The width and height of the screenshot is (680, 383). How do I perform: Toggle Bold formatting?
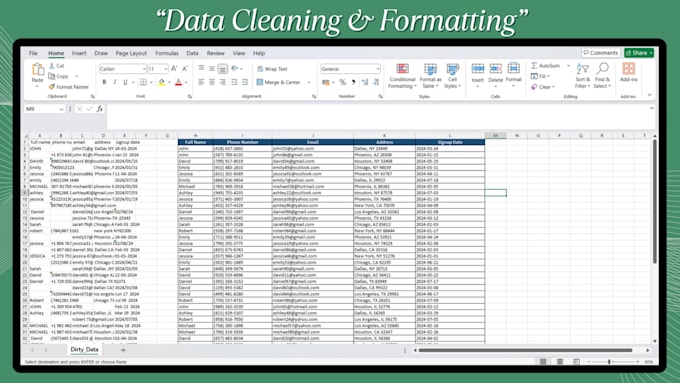[x=104, y=82]
